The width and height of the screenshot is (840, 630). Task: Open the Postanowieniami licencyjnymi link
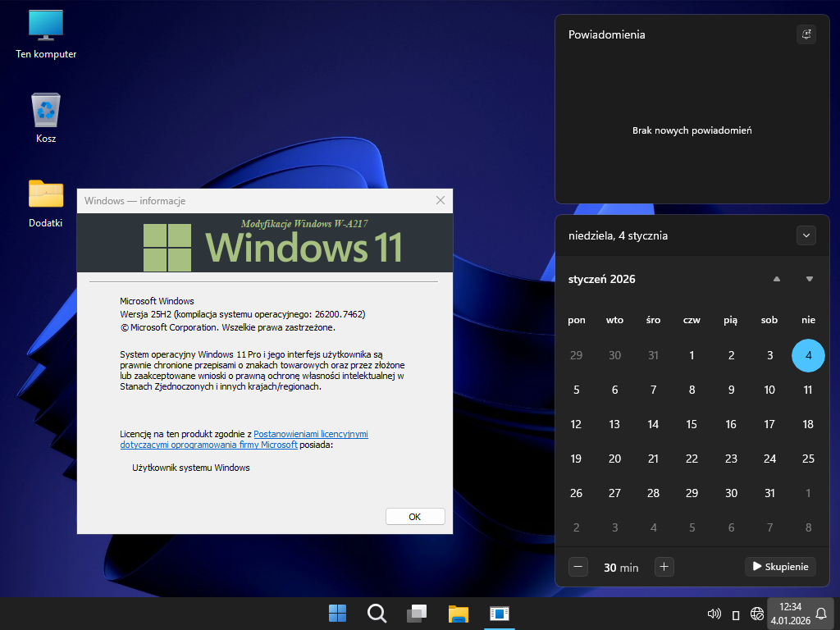pos(311,434)
